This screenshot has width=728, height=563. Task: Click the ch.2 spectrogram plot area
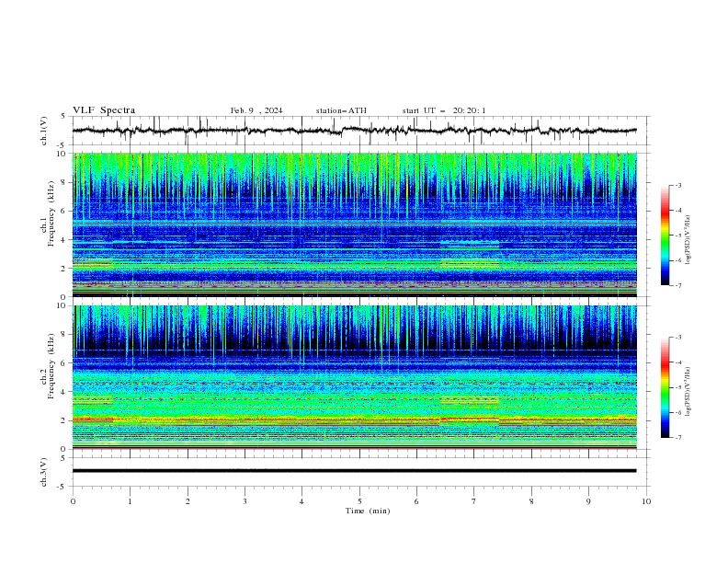355,377
